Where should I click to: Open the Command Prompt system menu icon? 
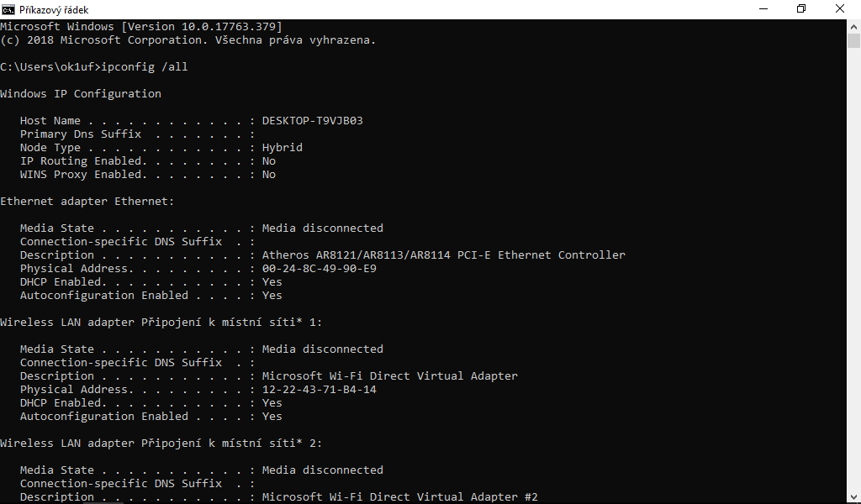click(x=8, y=9)
